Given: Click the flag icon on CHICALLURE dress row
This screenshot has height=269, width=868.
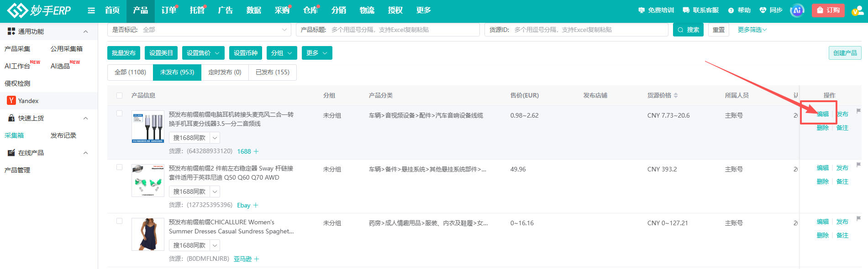Looking at the screenshot, I should click(x=858, y=218).
